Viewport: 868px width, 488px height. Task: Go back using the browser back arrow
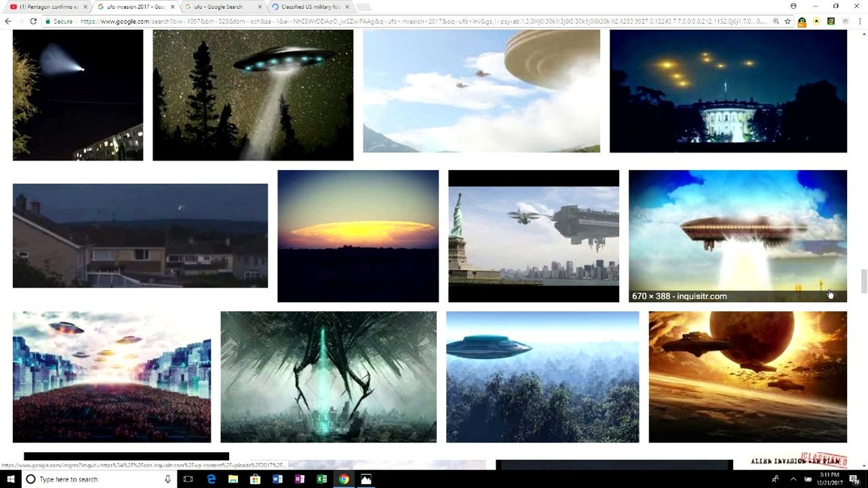click(7, 22)
